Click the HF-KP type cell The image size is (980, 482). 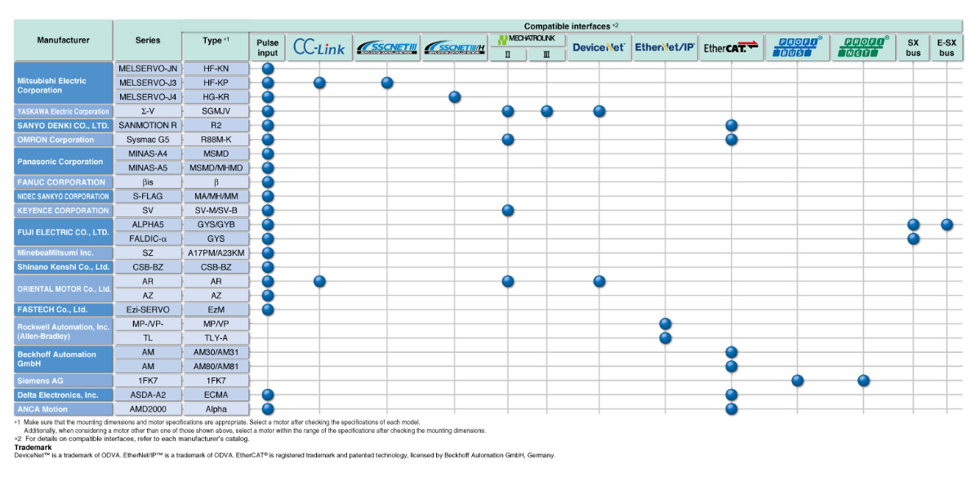216,83
